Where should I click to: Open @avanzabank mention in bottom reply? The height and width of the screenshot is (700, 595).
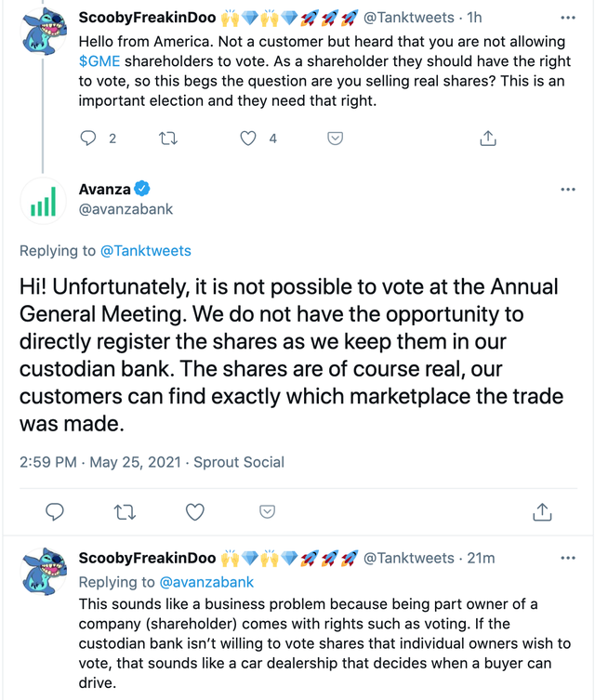tap(206, 582)
